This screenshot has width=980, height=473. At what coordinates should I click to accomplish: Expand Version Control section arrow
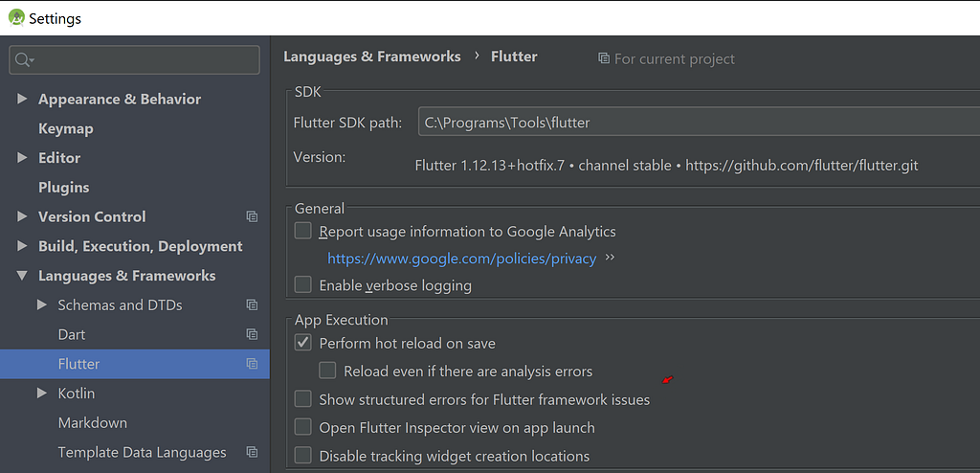pyautogui.click(x=22, y=216)
